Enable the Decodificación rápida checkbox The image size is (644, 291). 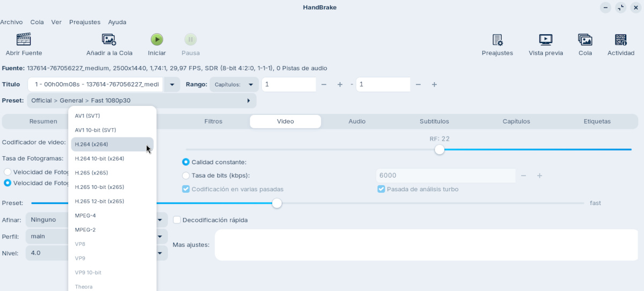point(177,220)
